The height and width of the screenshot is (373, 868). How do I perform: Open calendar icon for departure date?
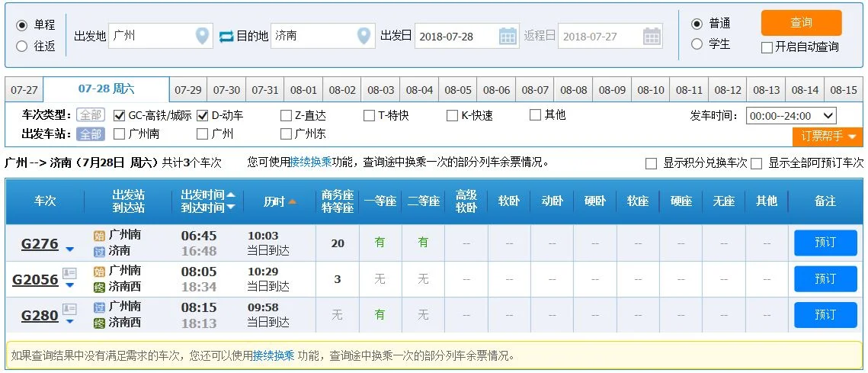pyautogui.click(x=508, y=37)
